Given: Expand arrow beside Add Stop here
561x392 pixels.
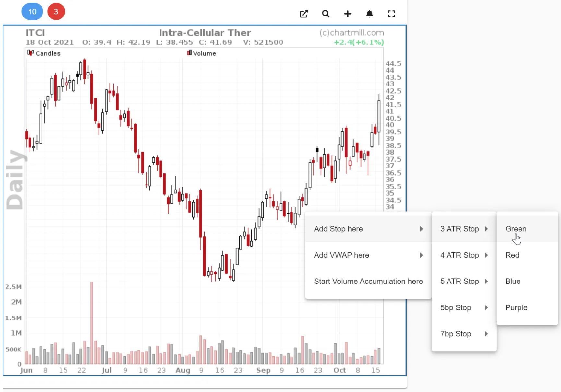Looking at the screenshot, I should pos(421,229).
